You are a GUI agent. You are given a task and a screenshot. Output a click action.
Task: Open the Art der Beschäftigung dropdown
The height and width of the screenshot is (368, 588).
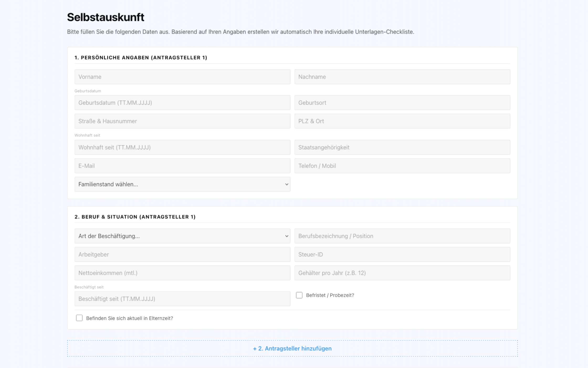(182, 236)
